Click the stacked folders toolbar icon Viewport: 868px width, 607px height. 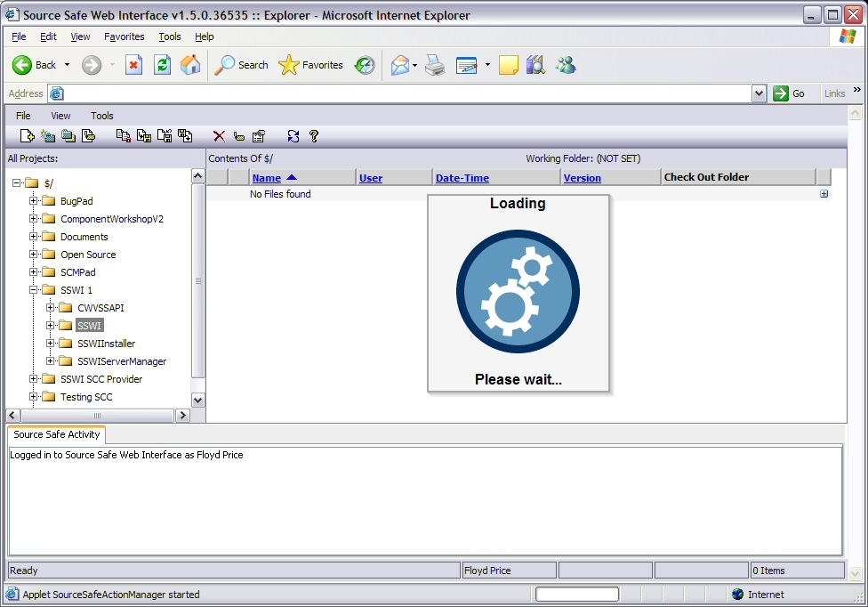[68, 135]
